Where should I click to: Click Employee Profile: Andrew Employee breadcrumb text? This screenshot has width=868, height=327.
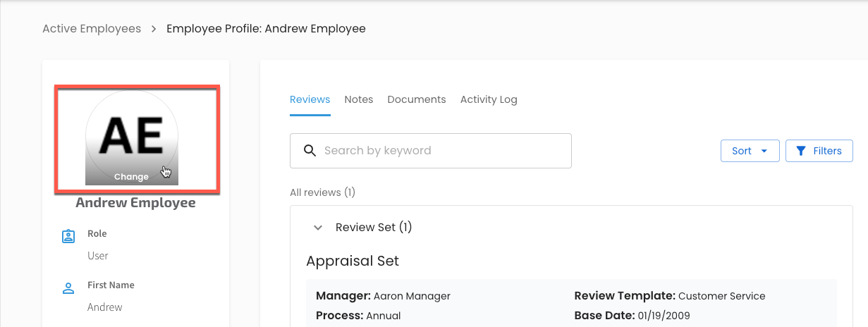click(266, 29)
